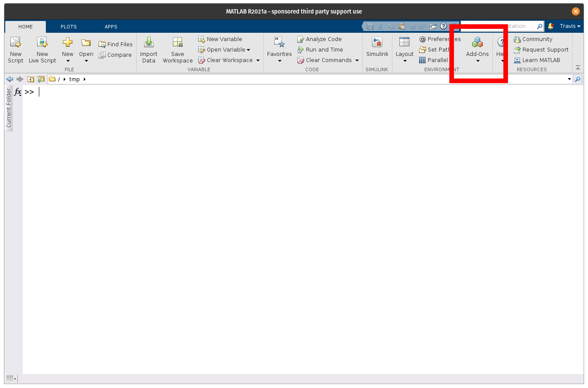
Task: Open the Learn MATLAB link
Action: tap(537, 60)
